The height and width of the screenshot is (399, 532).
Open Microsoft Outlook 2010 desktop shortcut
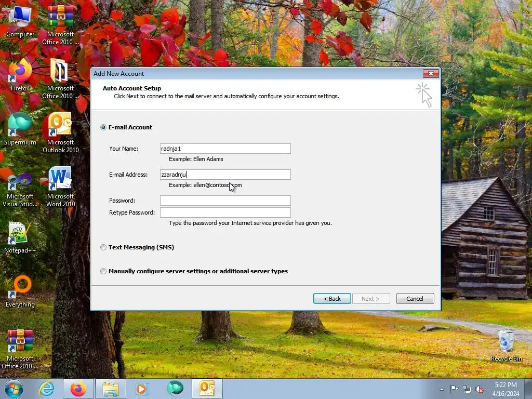click(x=60, y=132)
